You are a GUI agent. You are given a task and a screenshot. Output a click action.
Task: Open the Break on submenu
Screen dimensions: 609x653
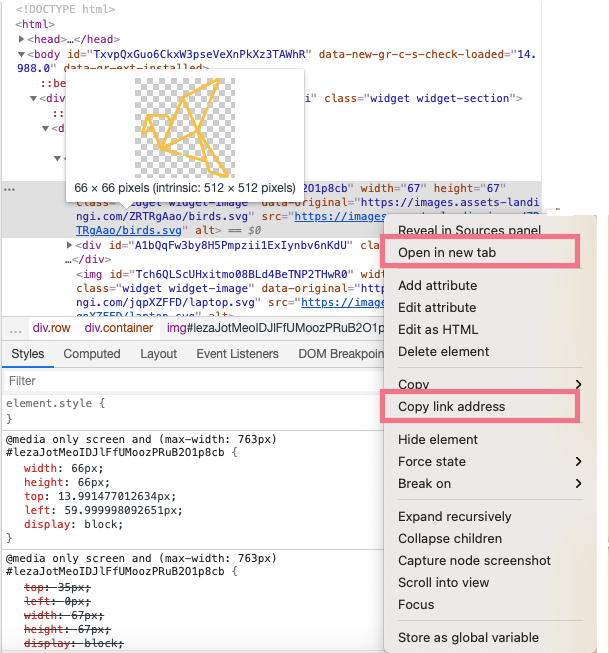(x=489, y=484)
